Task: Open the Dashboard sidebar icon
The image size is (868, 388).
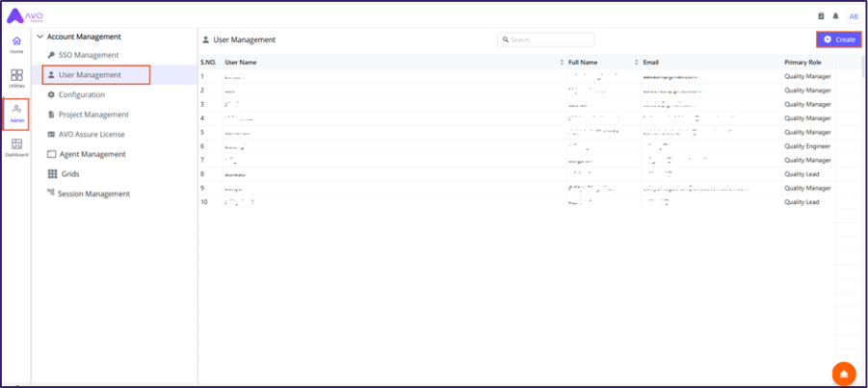Action: (x=16, y=146)
